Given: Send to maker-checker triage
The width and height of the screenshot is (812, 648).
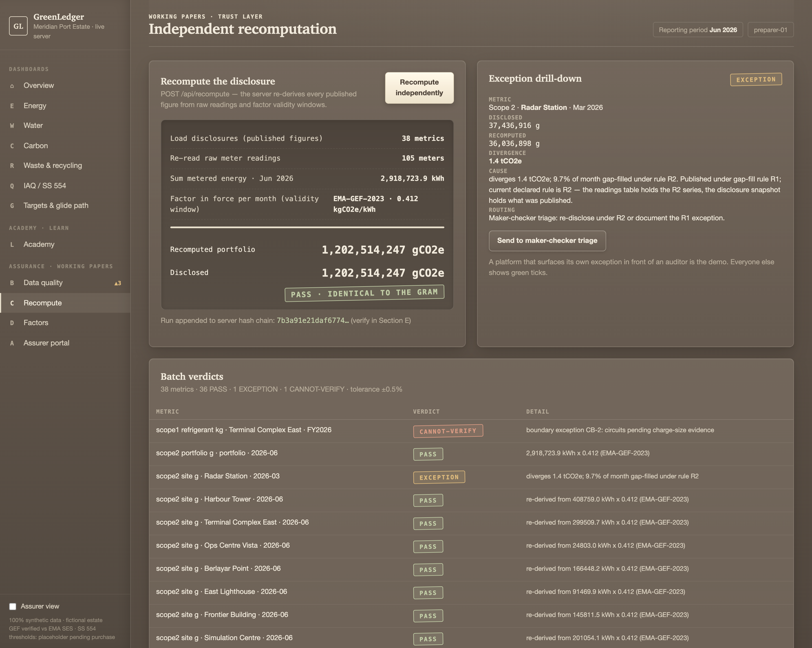Looking at the screenshot, I should tap(547, 240).
